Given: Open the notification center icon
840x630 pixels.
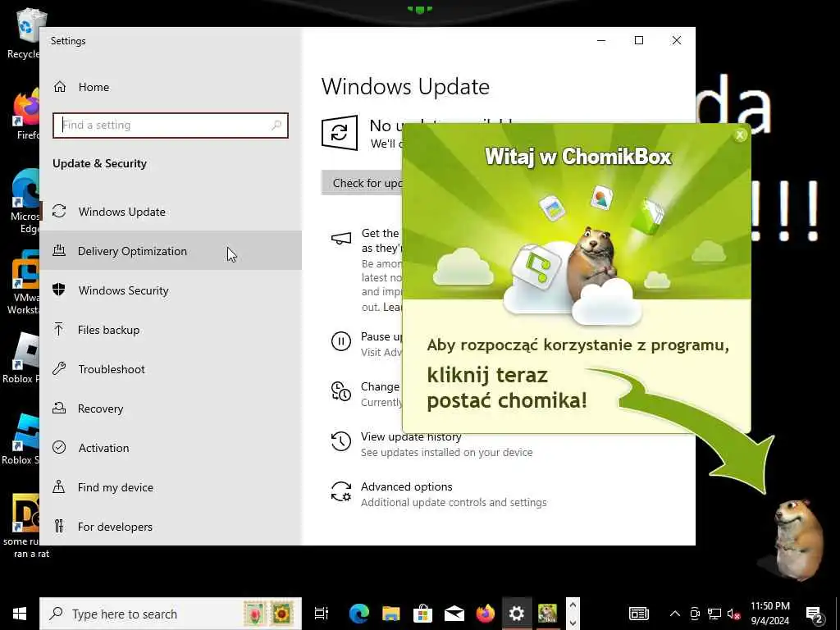Looking at the screenshot, I should (815, 614).
